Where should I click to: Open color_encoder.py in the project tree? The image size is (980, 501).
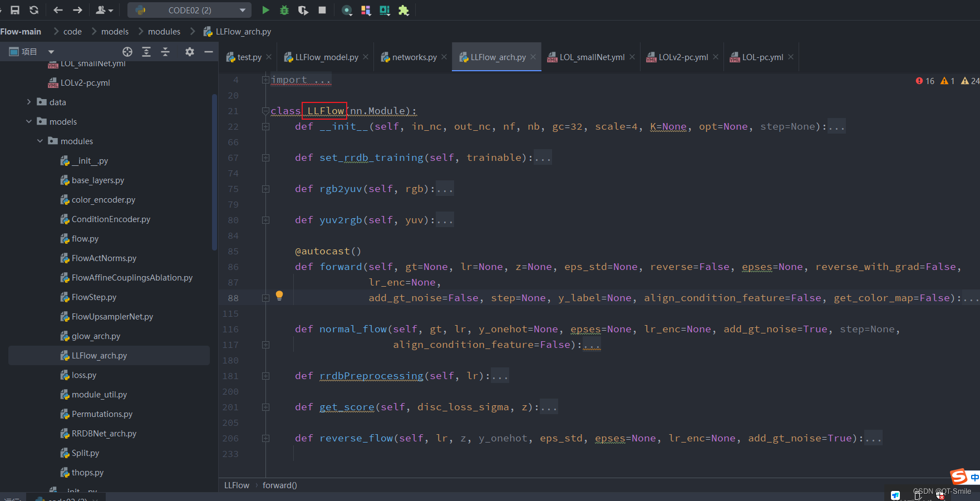pyautogui.click(x=104, y=200)
